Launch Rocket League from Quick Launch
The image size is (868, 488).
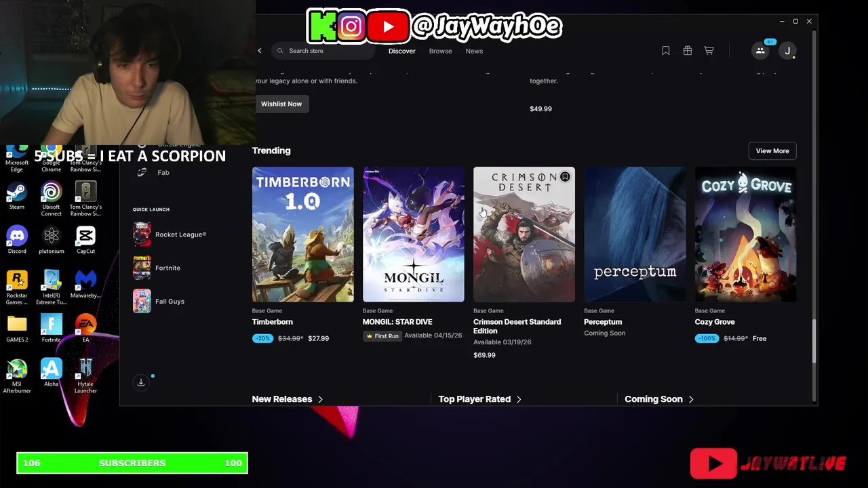(x=171, y=235)
